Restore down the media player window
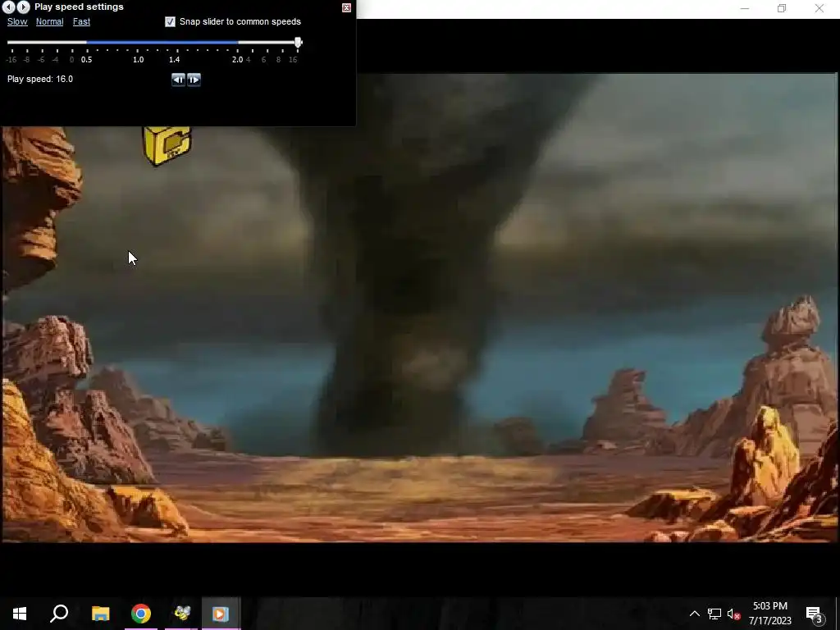This screenshot has width=840, height=630. pos(782,8)
